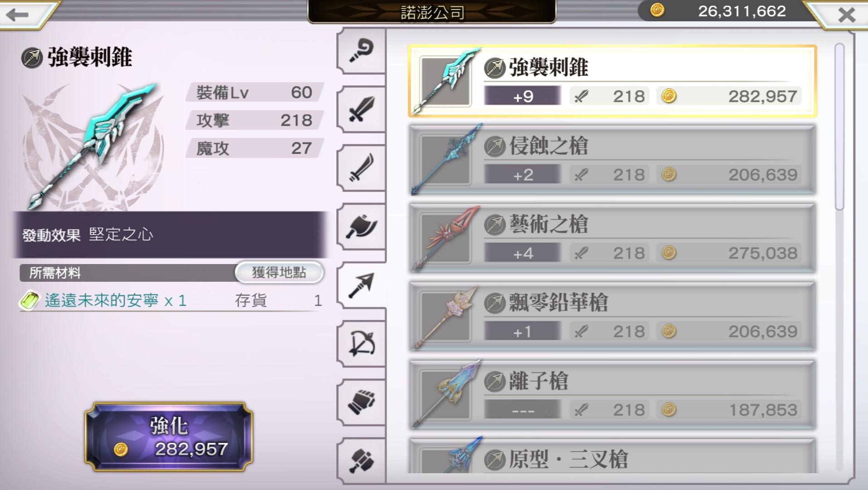Choose the 藝術之槍 lance from list
This screenshot has width=868, height=490.
click(612, 238)
